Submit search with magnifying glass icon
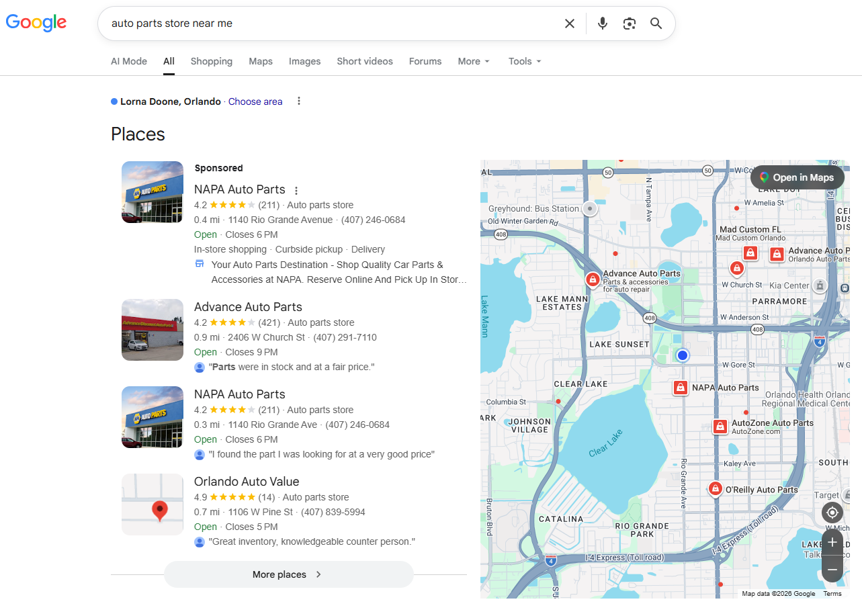The width and height of the screenshot is (862, 616). coord(656,24)
